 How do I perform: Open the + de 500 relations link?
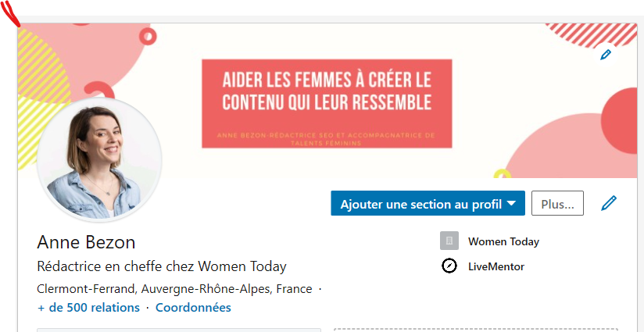(88, 308)
